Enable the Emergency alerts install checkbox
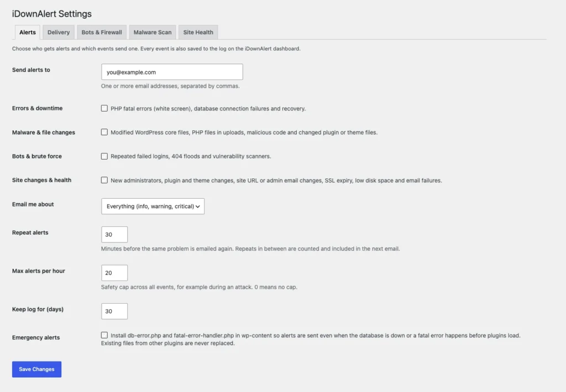Screen dimensions: 566x392 click(x=104, y=335)
